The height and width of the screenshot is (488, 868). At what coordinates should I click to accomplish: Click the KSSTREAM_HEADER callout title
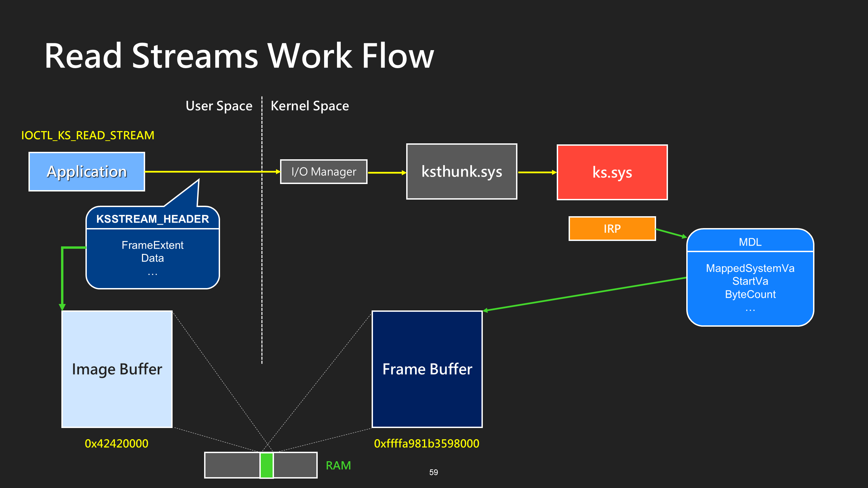[153, 219]
